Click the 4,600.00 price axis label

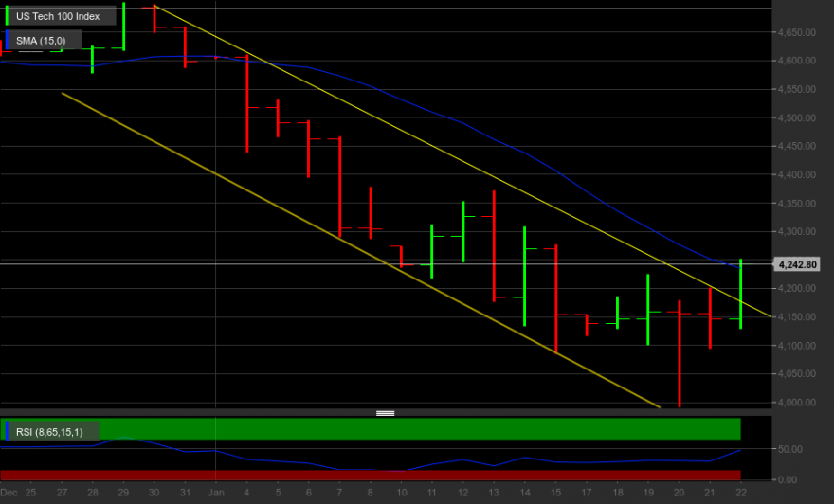click(x=796, y=61)
